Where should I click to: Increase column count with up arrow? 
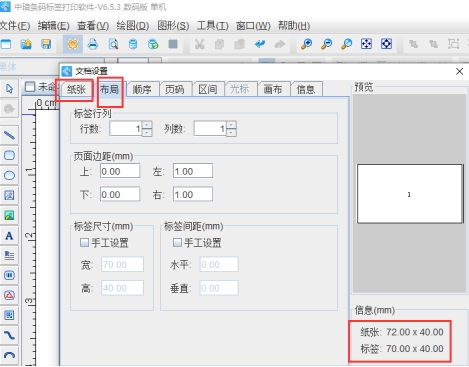coord(231,125)
